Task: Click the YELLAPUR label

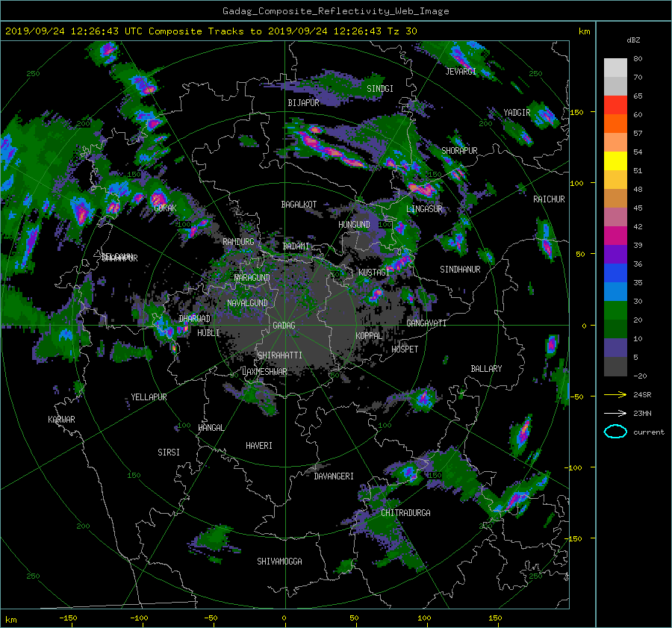Action: click(x=149, y=397)
